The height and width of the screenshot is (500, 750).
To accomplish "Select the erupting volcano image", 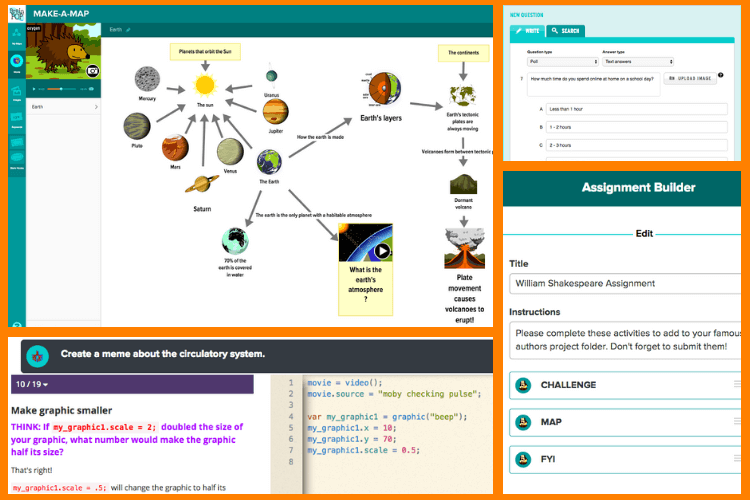I will (x=464, y=249).
